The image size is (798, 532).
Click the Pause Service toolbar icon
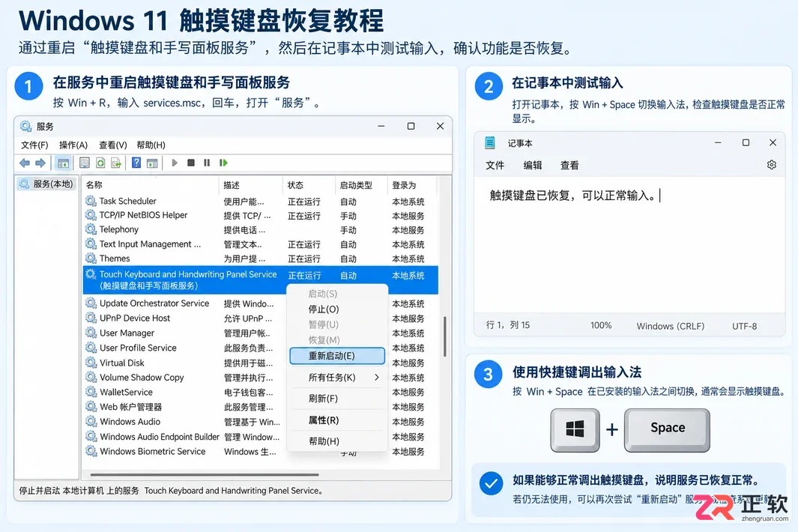[x=207, y=163]
